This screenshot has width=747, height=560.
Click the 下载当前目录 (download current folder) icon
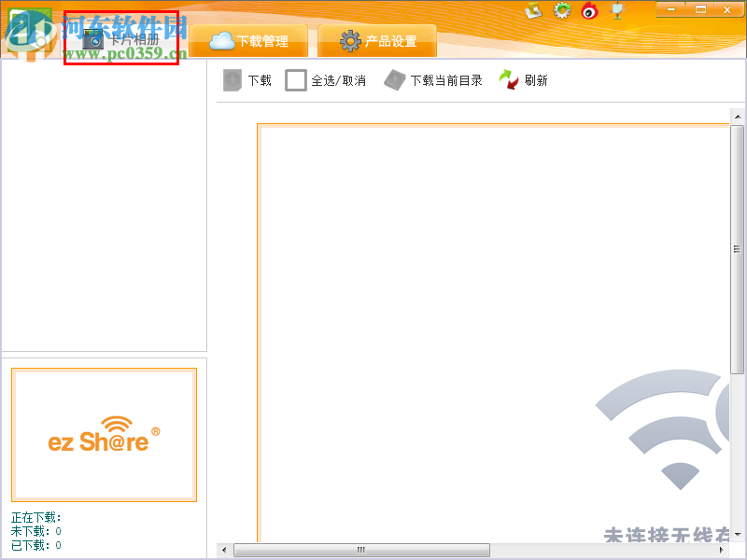(396, 80)
